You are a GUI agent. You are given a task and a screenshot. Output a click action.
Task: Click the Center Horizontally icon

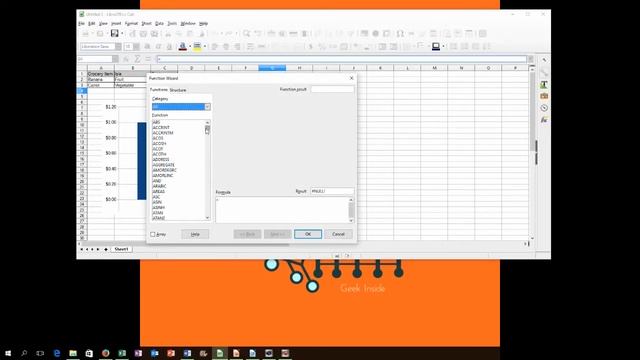[x=226, y=47]
